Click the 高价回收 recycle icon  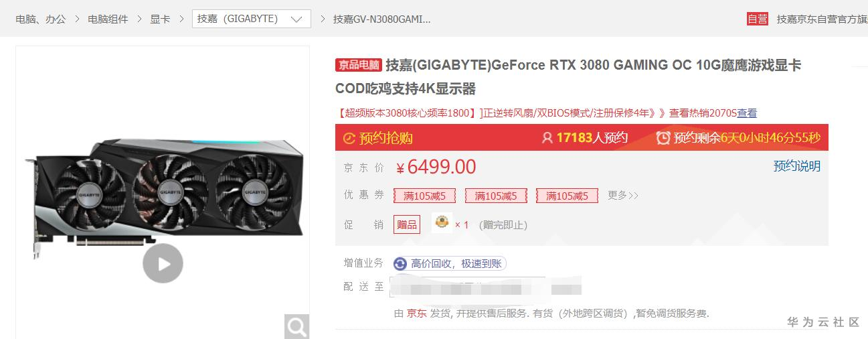click(x=400, y=264)
